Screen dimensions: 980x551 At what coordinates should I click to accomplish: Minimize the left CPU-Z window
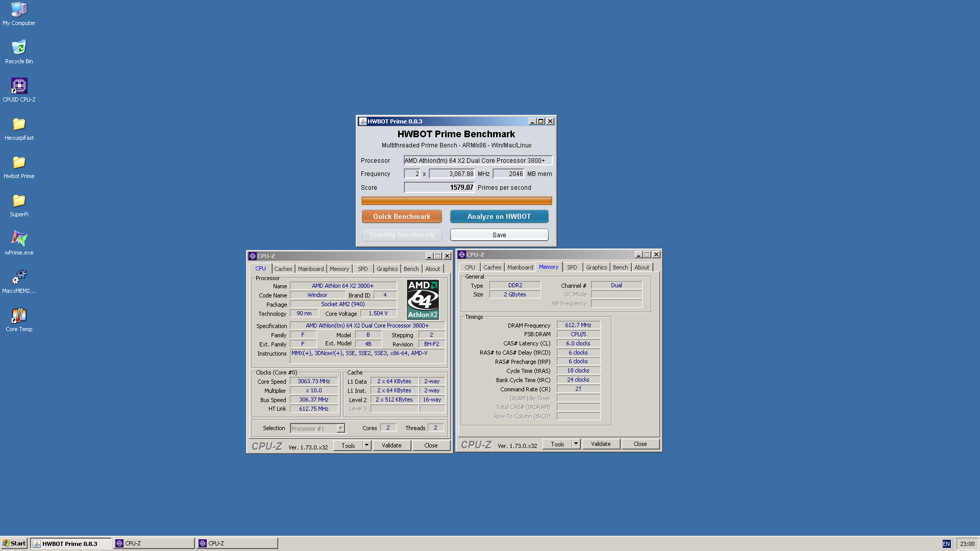tap(429, 256)
